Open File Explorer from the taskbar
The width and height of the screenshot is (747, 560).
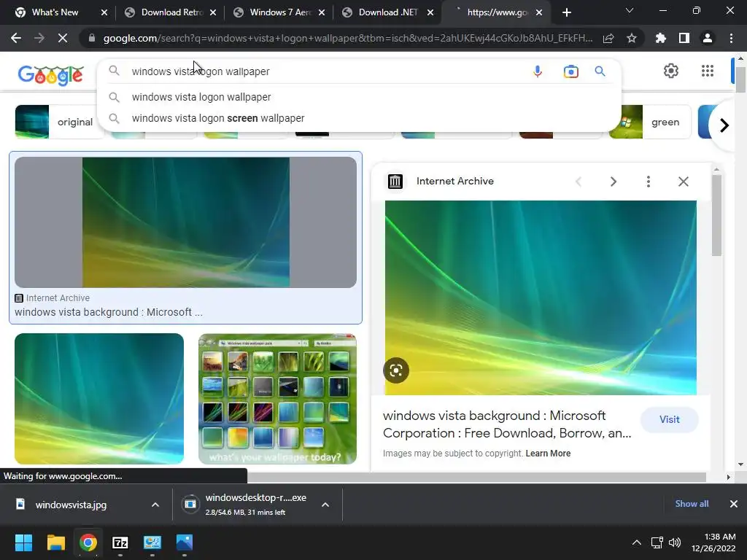tap(55, 542)
